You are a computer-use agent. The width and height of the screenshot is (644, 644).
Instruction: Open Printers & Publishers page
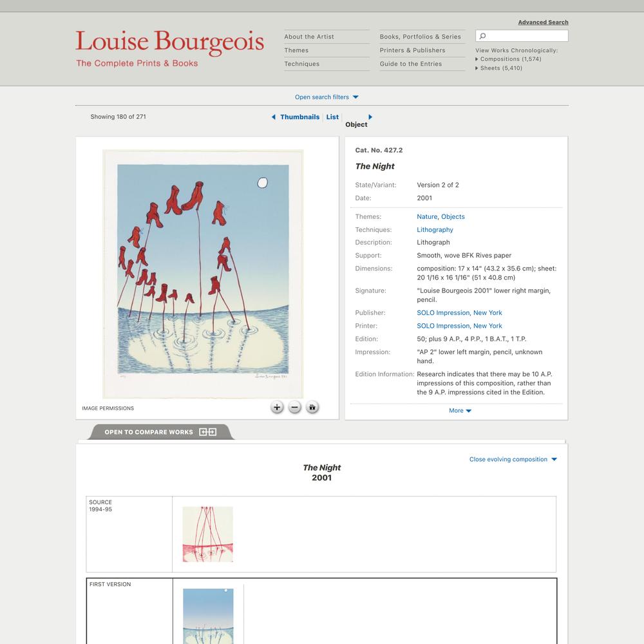pos(412,50)
